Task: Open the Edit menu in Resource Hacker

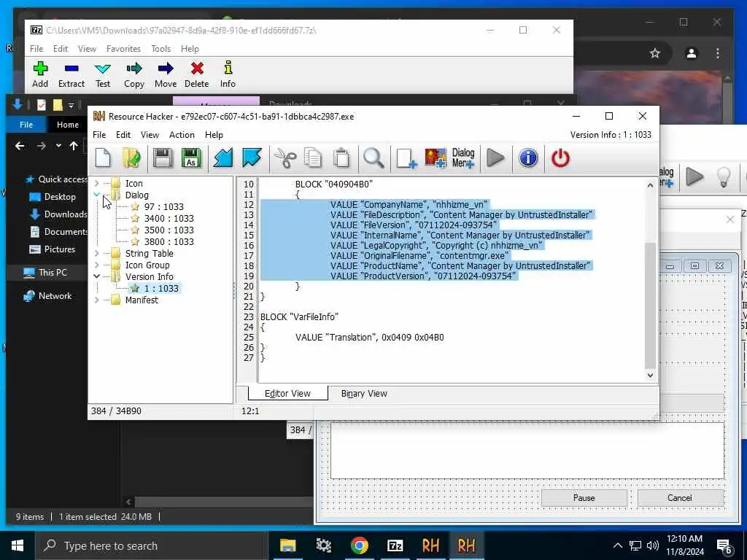Action: point(123,135)
